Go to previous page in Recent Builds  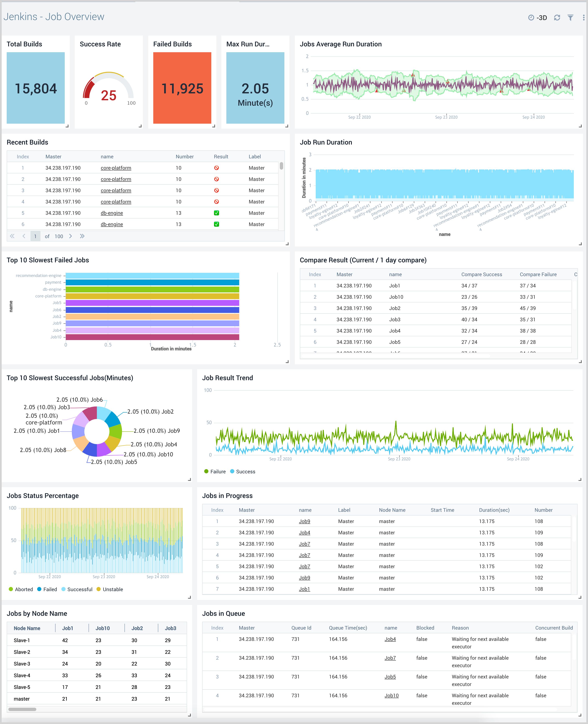(24, 236)
